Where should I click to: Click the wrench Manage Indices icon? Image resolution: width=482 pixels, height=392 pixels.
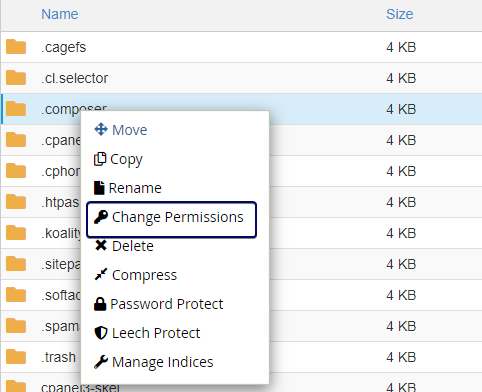(x=101, y=362)
